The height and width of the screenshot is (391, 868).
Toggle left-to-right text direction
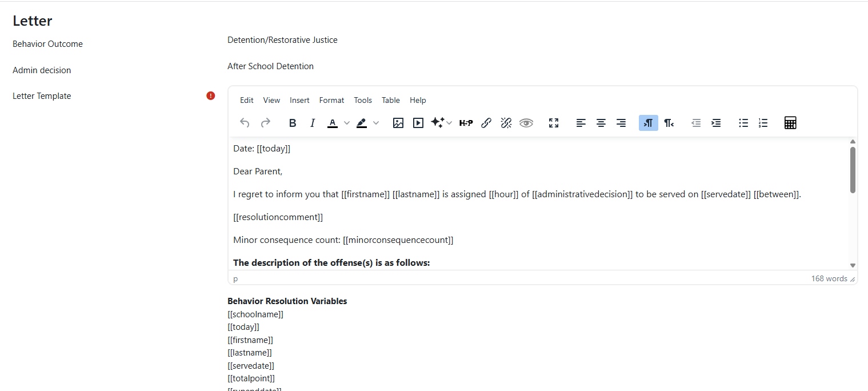tap(649, 123)
